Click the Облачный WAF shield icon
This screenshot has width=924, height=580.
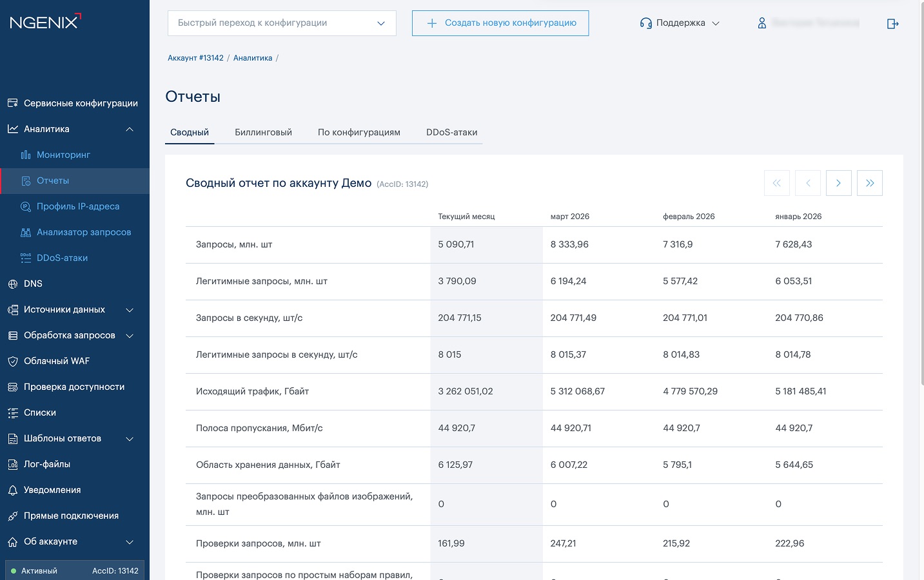[12, 361]
